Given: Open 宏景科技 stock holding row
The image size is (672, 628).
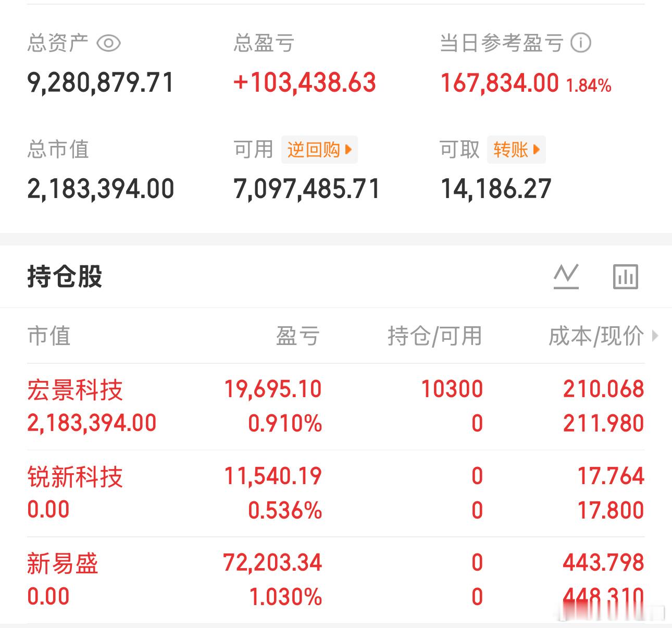Looking at the screenshot, I should (336, 407).
